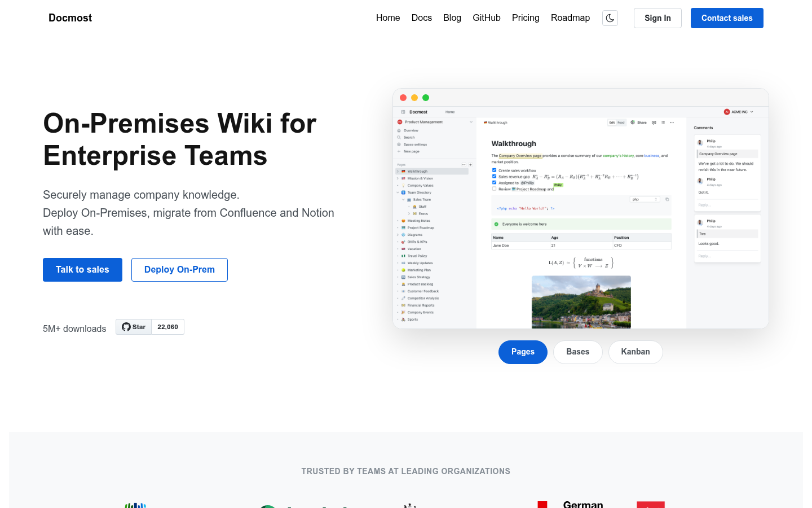Visit the GitHub link in the navbar
This screenshot has width=812, height=508.
coord(487,18)
